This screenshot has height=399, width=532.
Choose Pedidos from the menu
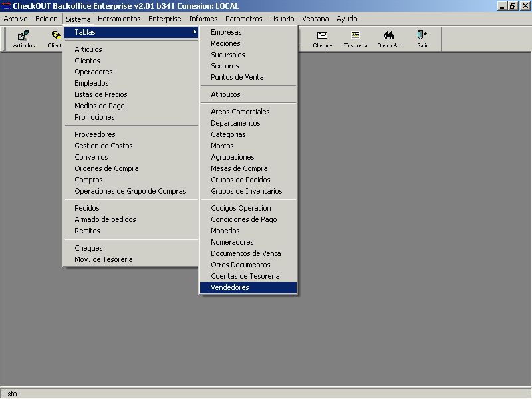pos(131,208)
